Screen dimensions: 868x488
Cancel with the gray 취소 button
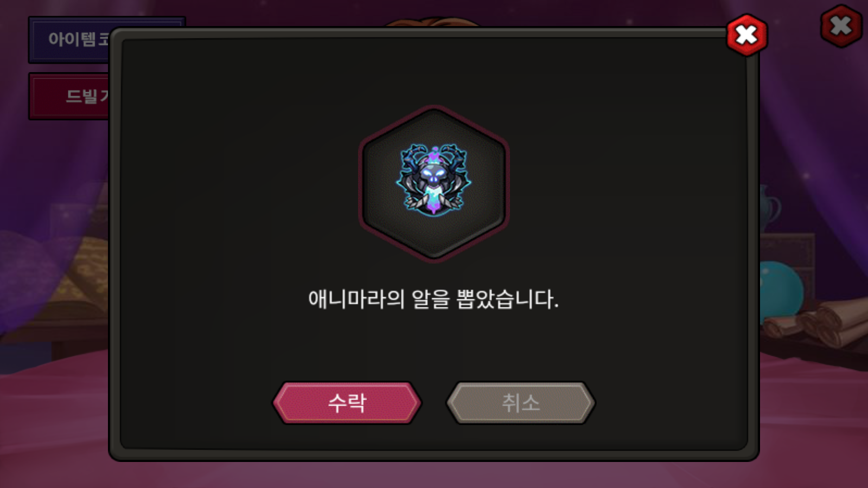521,403
